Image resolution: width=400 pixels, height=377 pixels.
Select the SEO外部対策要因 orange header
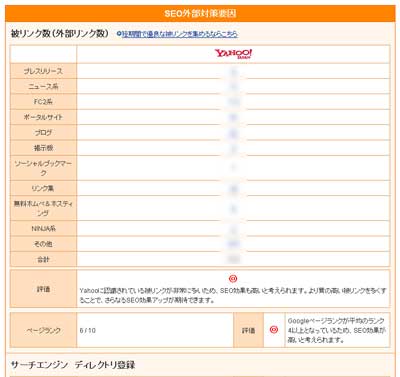[200, 14]
